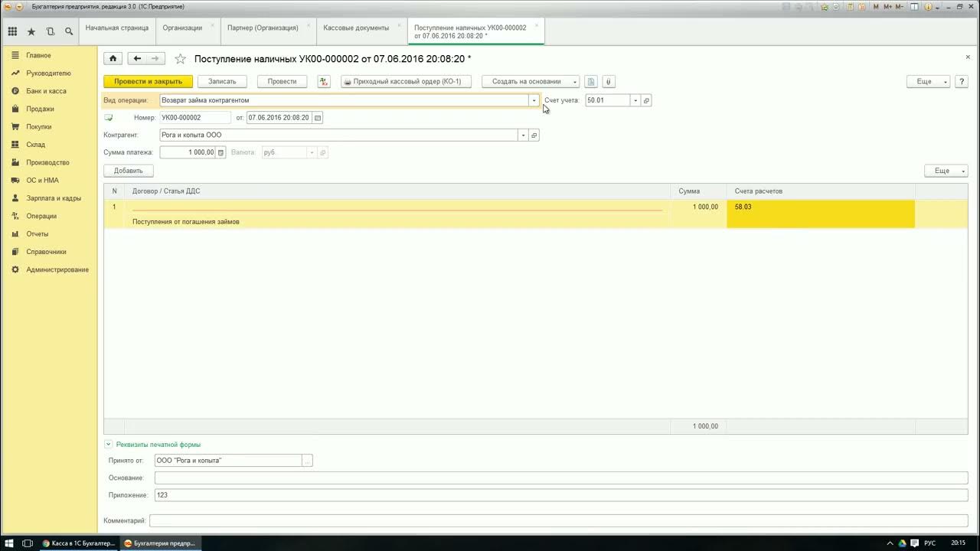This screenshot has width=980, height=551.
Task: Open the Зарплата и кадры section
Action: point(54,198)
